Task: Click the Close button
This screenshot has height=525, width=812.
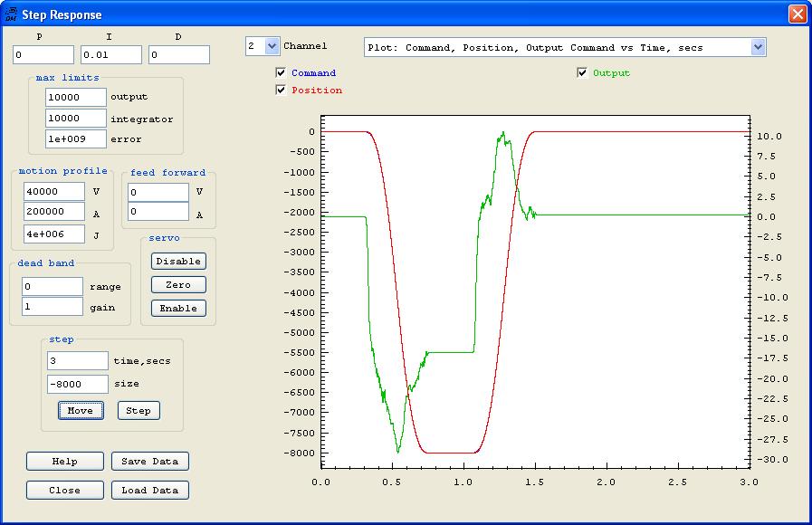Action: pos(65,491)
